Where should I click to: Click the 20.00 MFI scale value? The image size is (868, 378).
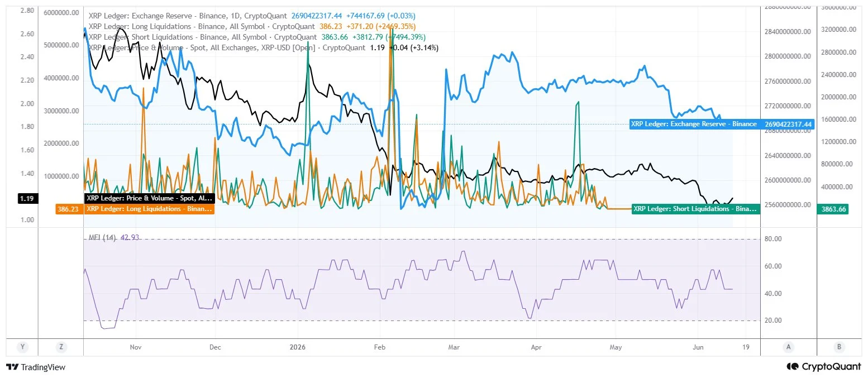click(x=773, y=320)
